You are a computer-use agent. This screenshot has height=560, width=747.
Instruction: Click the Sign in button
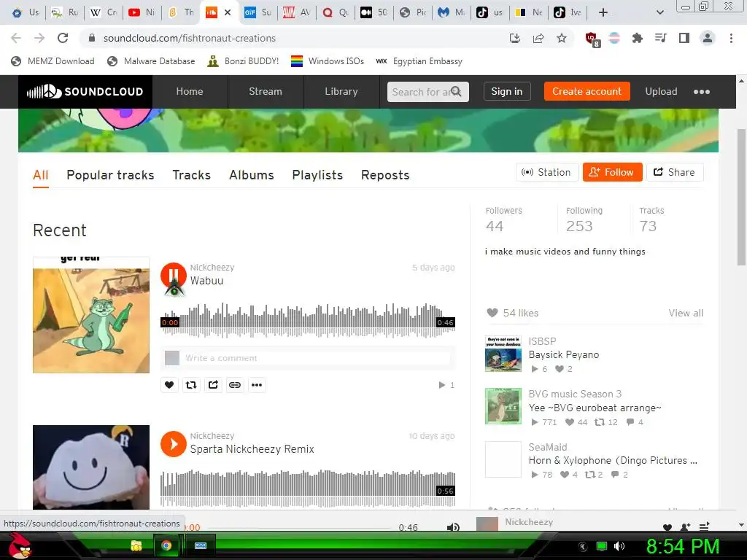[x=507, y=91]
